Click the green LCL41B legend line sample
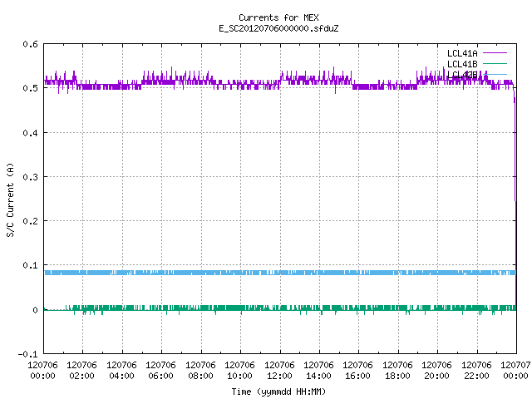 click(495, 63)
